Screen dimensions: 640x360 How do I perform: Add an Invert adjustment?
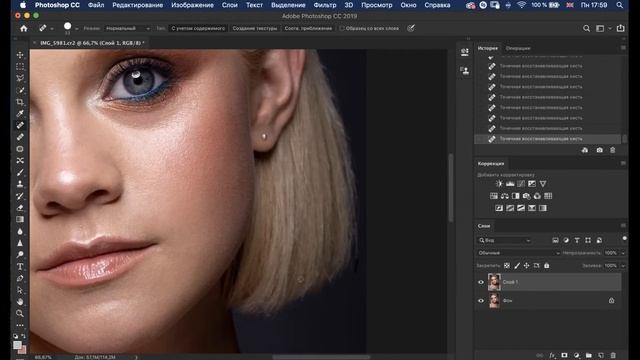click(x=499, y=208)
